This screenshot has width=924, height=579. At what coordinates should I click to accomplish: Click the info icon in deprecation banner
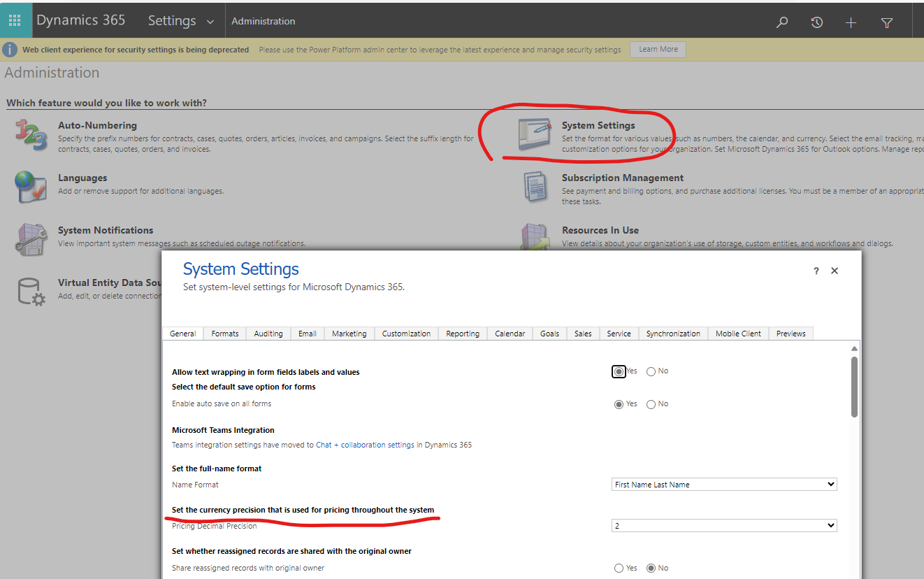pos(10,50)
